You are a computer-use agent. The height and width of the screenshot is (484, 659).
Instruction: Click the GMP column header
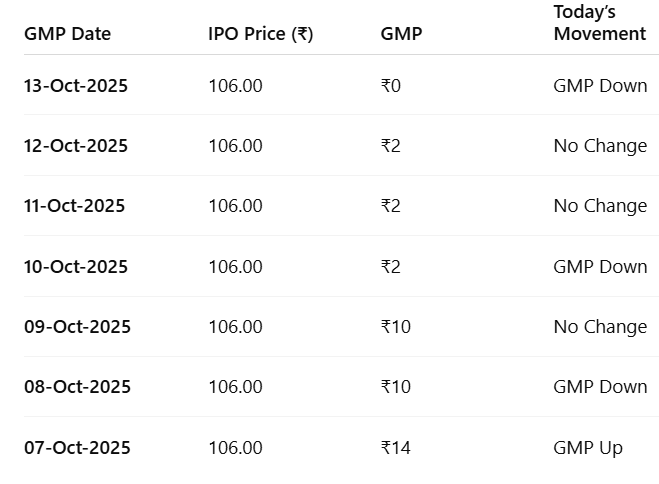pyautogui.click(x=401, y=34)
